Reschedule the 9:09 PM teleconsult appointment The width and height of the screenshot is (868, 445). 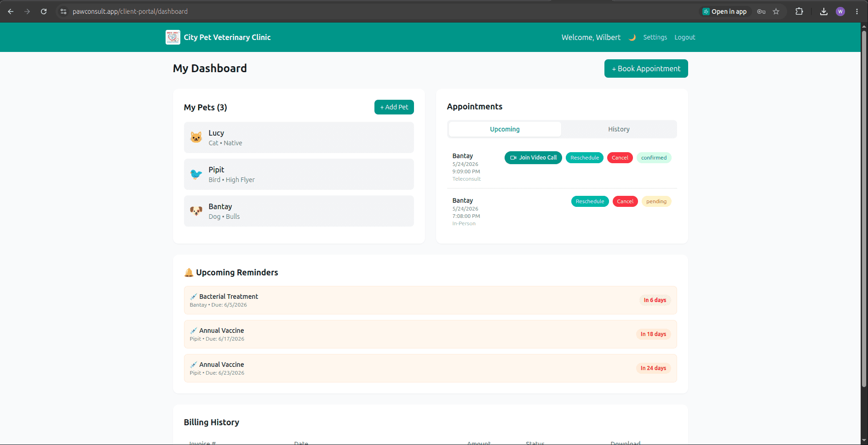[x=585, y=158]
